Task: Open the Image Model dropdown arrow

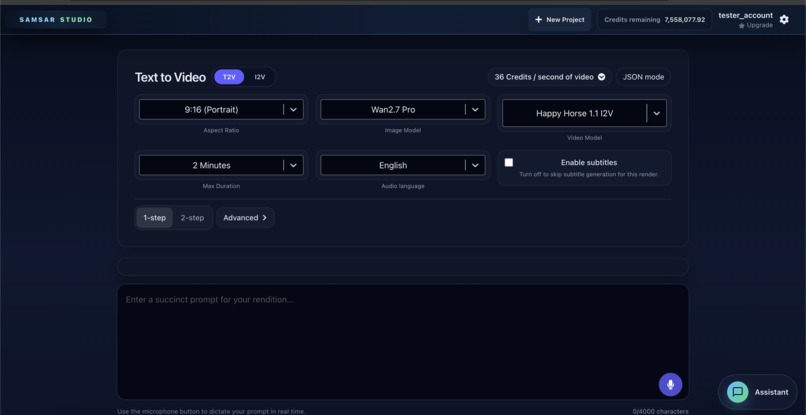Action: point(475,110)
